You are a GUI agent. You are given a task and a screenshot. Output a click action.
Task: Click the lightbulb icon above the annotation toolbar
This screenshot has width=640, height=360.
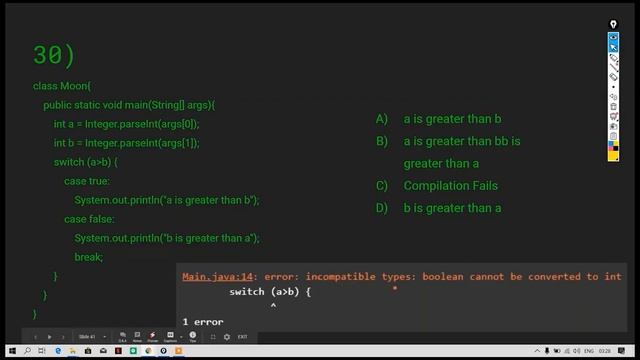(613, 24)
